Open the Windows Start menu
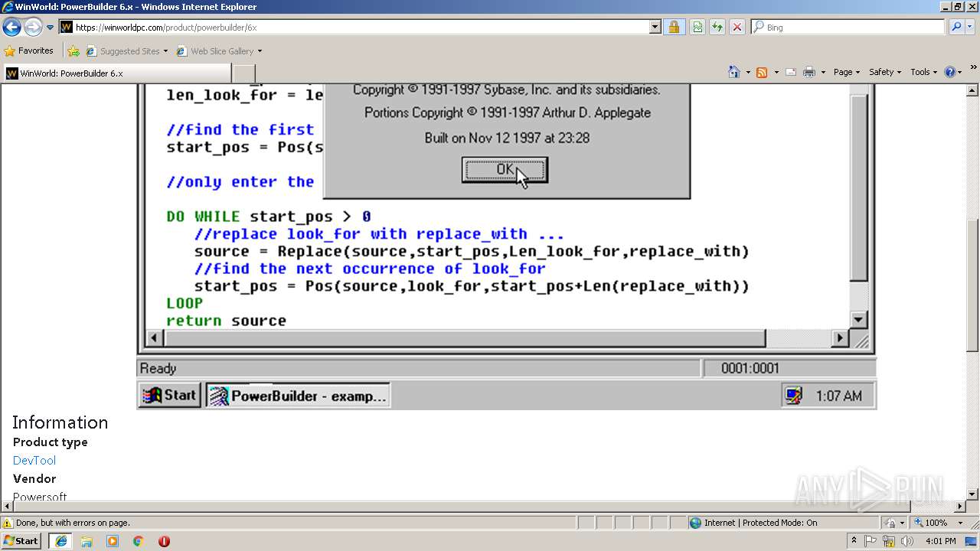This screenshot has width=980, height=551. [21, 540]
